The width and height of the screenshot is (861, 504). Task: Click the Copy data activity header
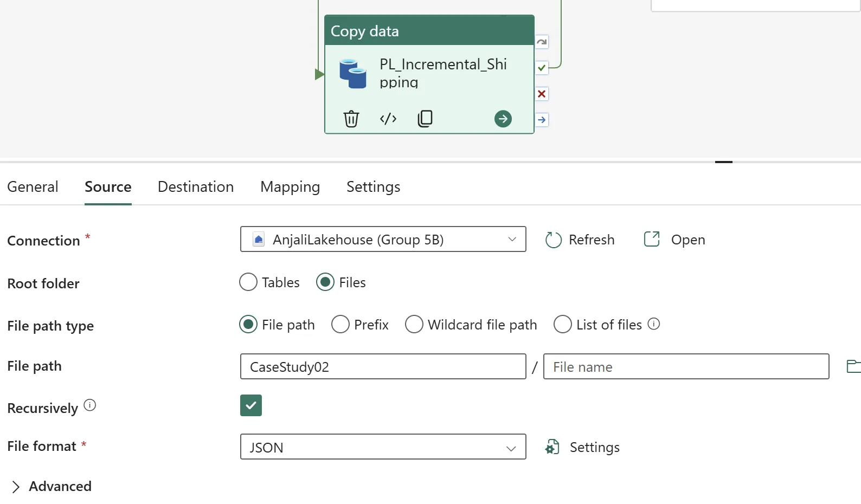(x=429, y=31)
